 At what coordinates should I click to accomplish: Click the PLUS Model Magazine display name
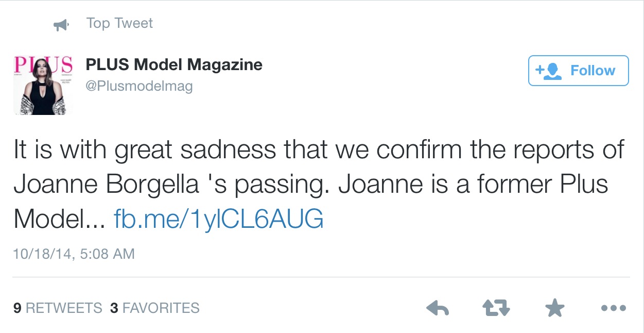click(x=174, y=65)
